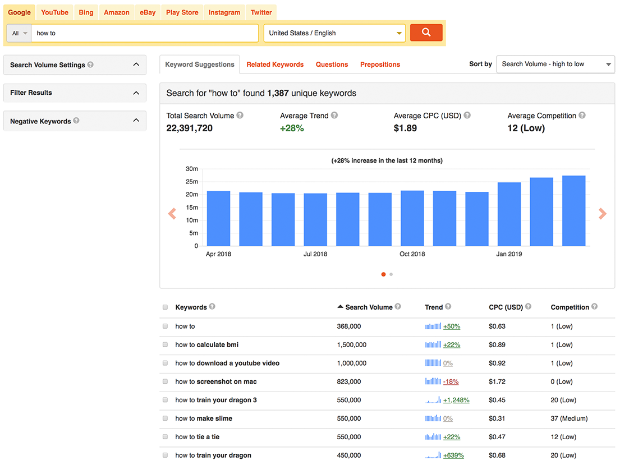Screen dimensions: 620x465
Task: Click trend sparkline for 'how to calculate bmi'
Action: [433, 344]
